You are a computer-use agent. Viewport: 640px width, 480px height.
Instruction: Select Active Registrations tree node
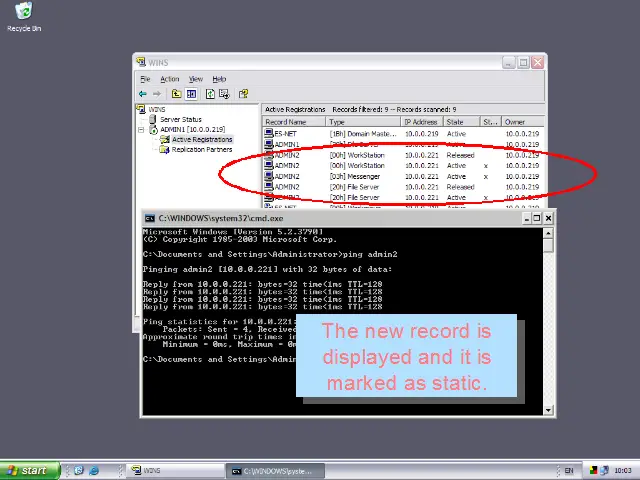[x=201, y=140]
